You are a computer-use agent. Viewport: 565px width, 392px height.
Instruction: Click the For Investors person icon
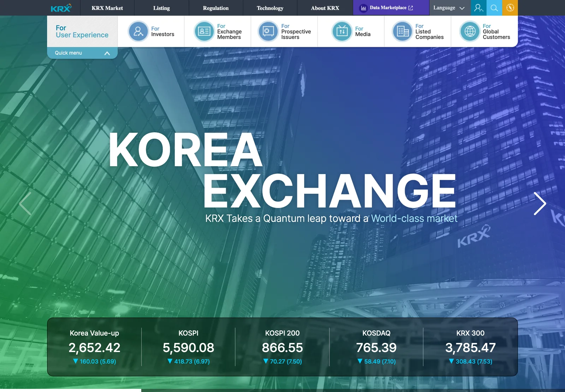click(x=138, y=31)
